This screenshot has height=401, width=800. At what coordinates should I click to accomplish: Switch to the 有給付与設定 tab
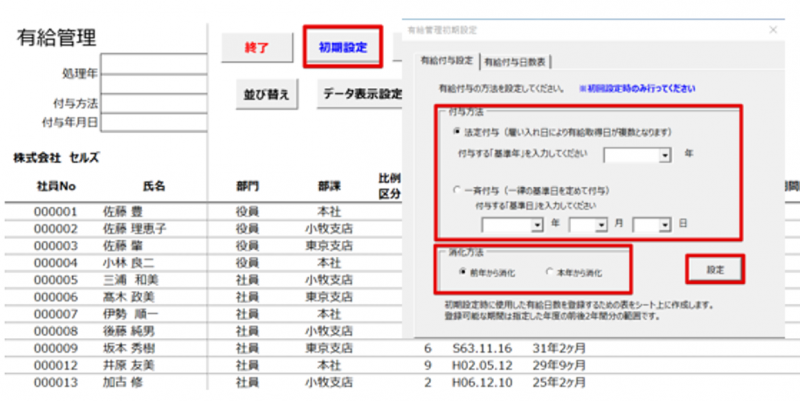pyautogui.click(x=447, y=61)
